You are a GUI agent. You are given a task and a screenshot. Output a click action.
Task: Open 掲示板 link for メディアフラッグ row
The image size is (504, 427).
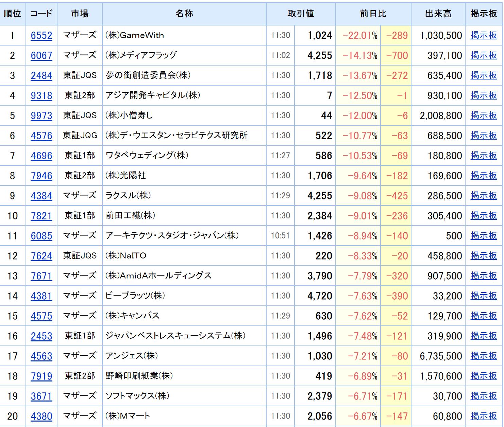point(484,55)
